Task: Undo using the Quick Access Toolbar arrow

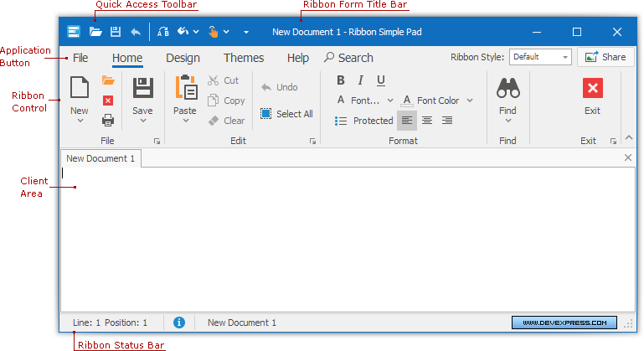Action: pos(136,32)
